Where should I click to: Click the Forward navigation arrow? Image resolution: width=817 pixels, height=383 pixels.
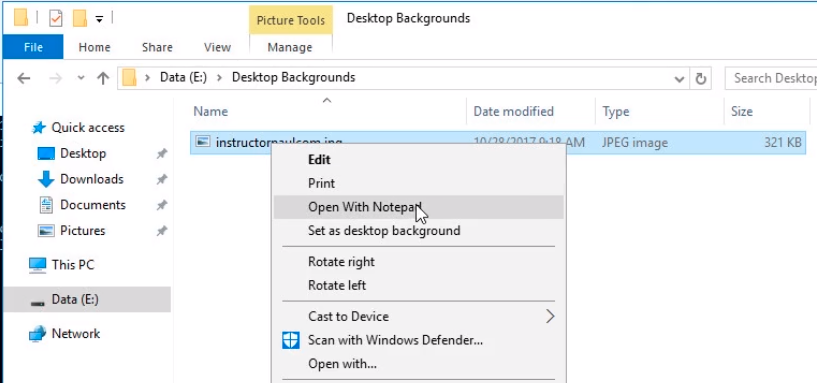pyautogui.click(x=55, y=79)
